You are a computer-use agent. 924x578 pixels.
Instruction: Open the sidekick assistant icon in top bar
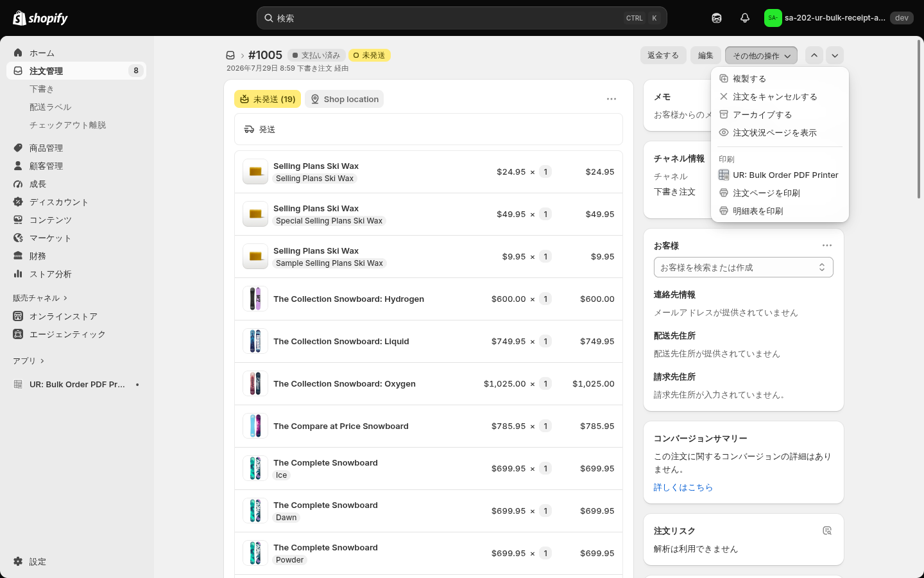(x=717, y=18)
